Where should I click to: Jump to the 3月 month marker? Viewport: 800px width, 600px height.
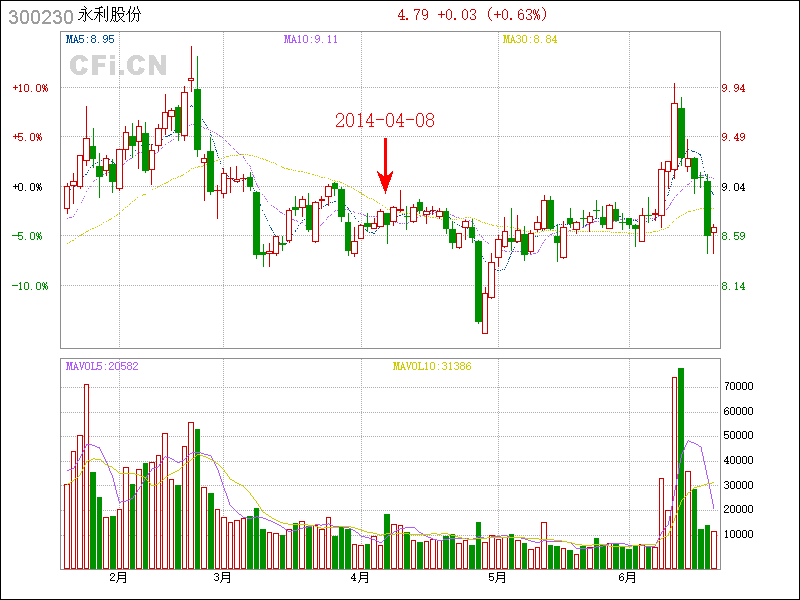click(x=222, y=577)
